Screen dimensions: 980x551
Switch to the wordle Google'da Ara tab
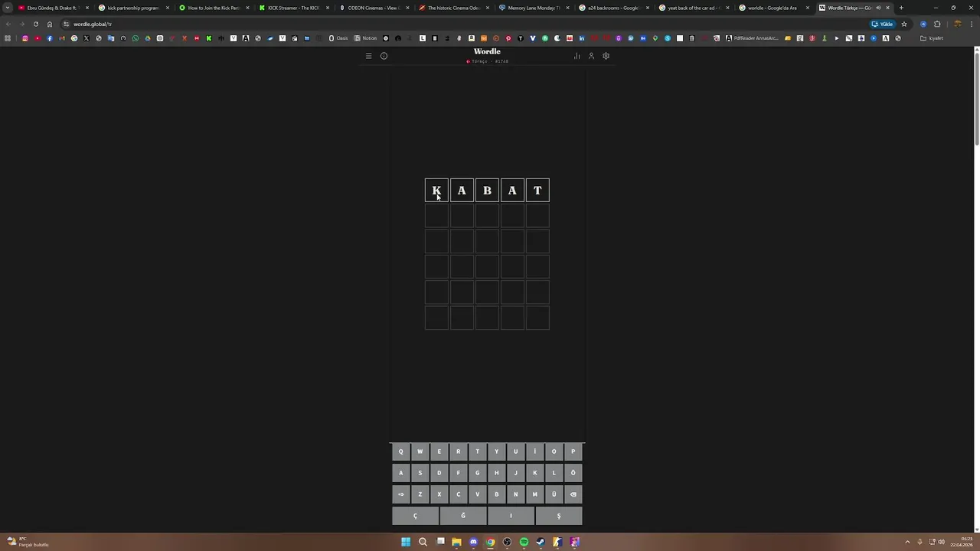773,8
